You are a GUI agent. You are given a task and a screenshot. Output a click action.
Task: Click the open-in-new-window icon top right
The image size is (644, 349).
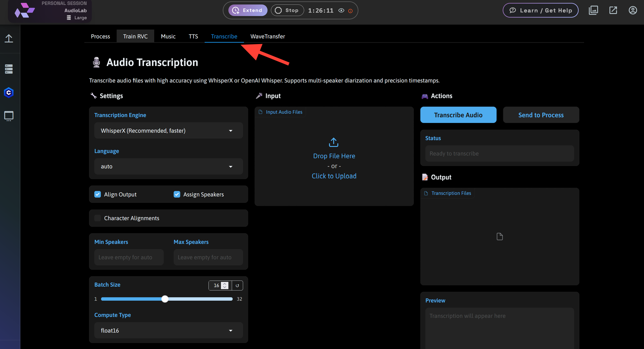click(613, 10)
